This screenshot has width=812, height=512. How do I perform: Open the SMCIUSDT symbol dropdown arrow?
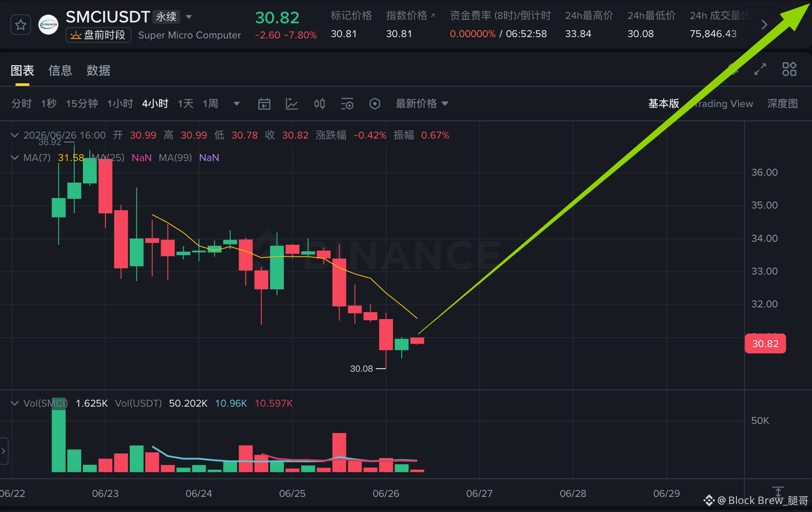pyautogui.click(x=189, y=17)
